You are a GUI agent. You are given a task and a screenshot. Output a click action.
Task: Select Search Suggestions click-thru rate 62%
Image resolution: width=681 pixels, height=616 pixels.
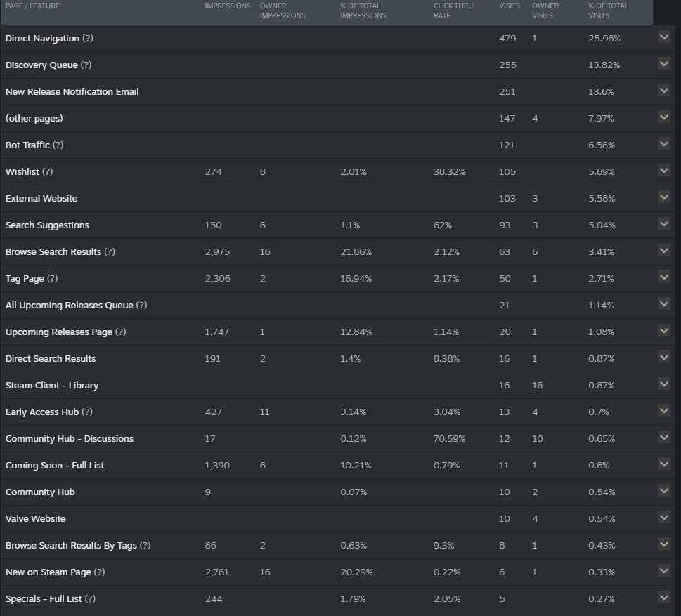click(x=443, y=225)
